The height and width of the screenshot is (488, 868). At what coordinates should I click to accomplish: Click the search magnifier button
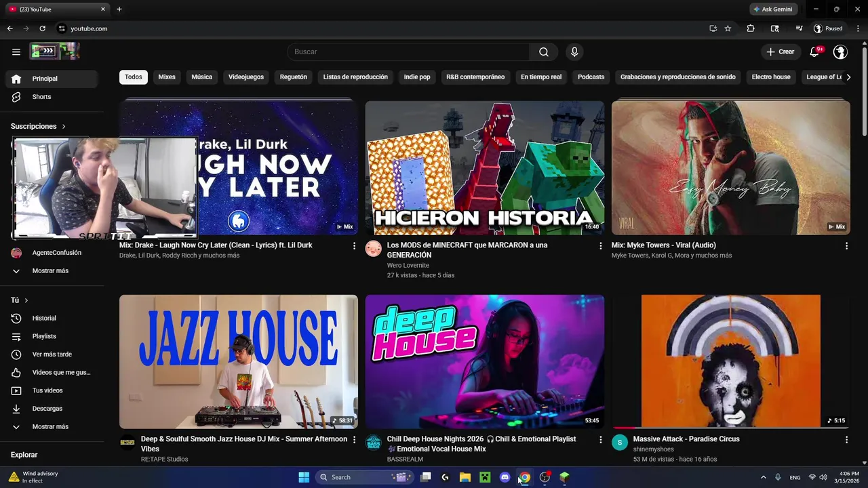(x=544, y=52)
